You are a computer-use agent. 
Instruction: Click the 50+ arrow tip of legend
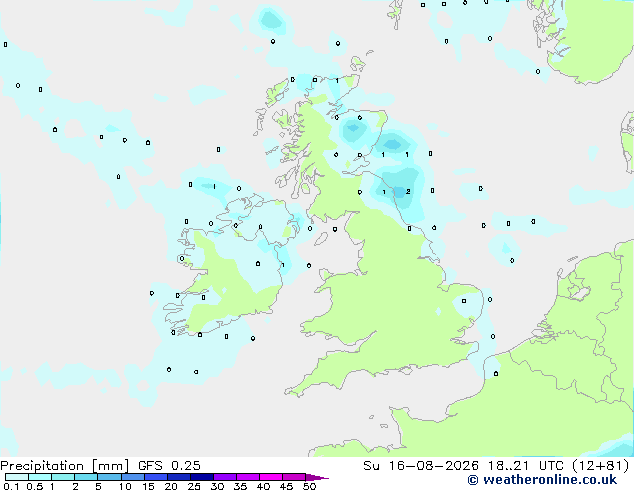[x=317, y=477]
